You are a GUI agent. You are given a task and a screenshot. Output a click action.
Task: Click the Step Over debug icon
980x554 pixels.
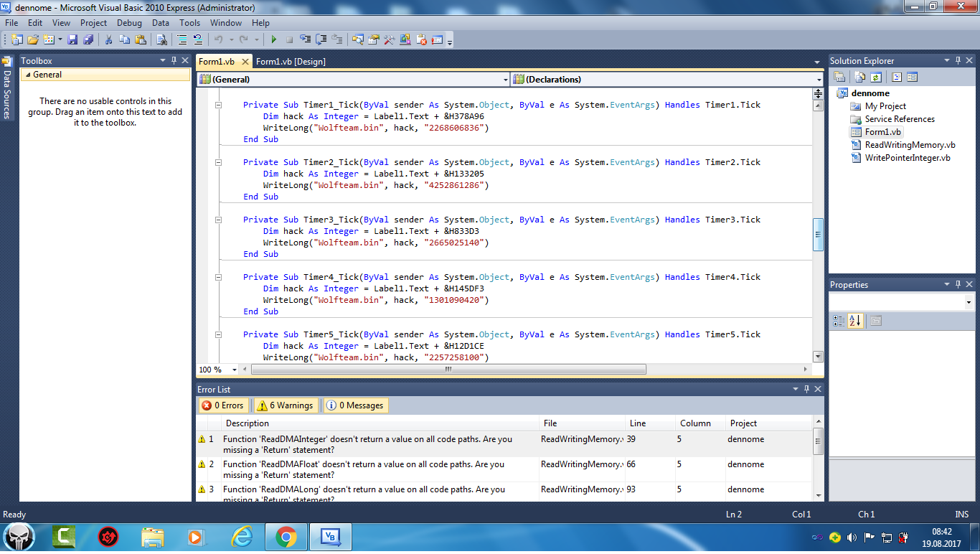[321, 39]
